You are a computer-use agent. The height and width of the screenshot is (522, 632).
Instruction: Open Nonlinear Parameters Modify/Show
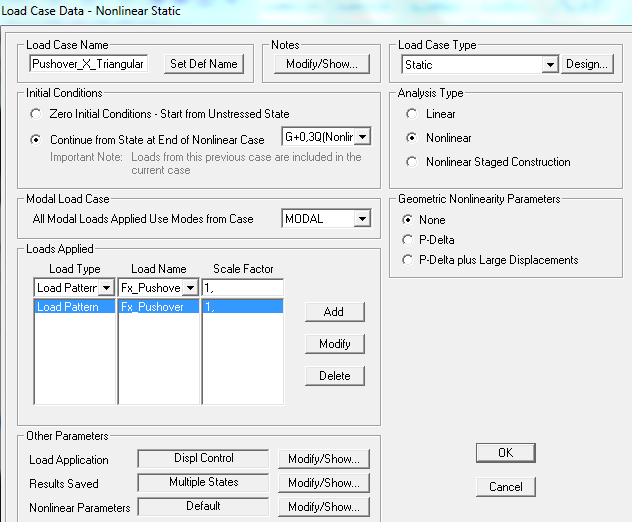pyautogui.click(x=324, y=507)
